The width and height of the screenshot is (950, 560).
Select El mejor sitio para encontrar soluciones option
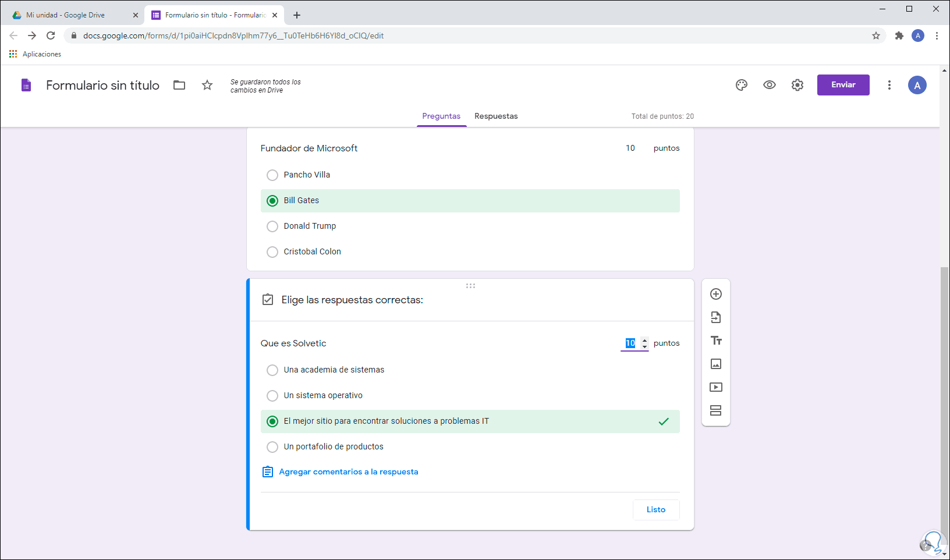[x=272, y=421]
